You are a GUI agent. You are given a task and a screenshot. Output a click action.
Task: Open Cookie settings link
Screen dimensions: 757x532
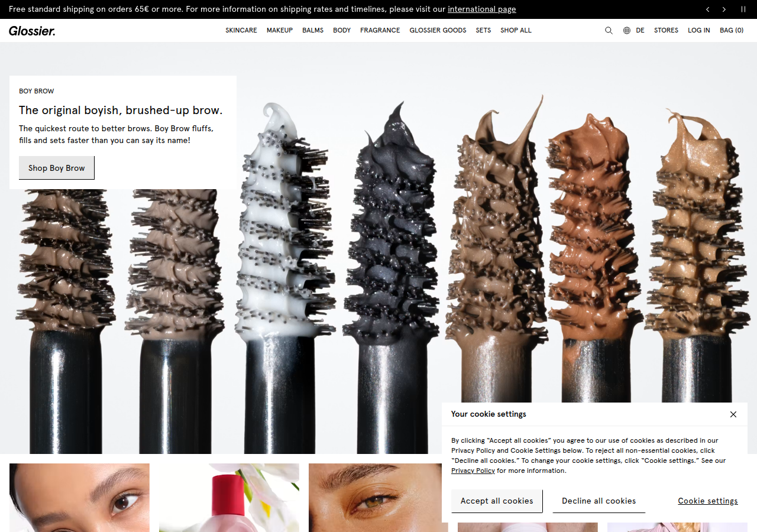(708, 501)
